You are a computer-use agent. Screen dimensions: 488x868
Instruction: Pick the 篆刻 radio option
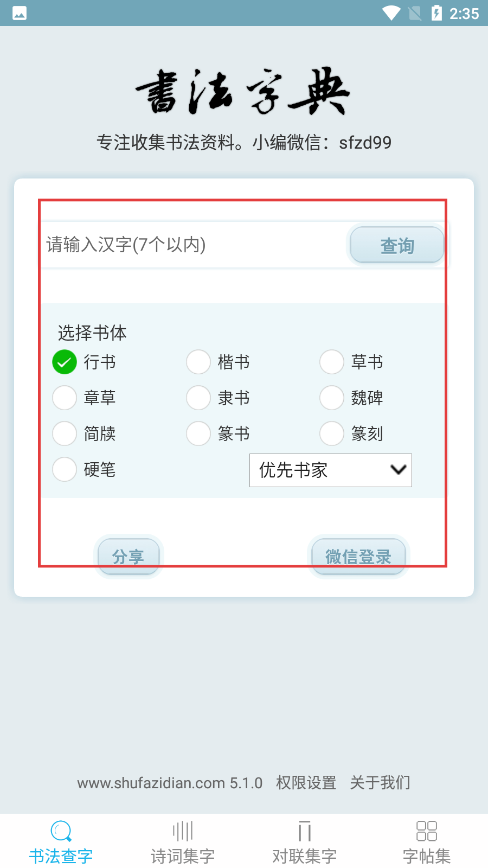332,433
